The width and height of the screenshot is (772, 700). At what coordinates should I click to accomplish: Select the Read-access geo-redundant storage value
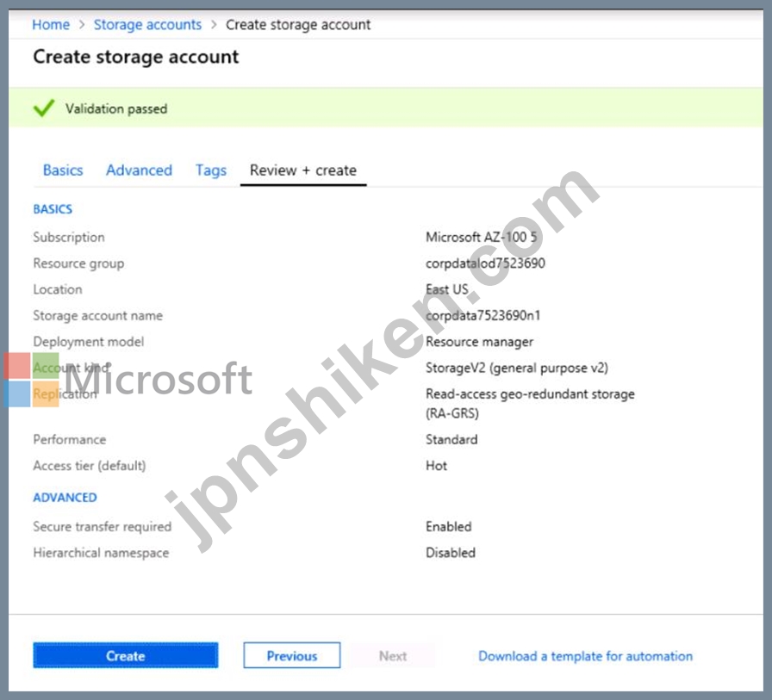(x=530, y=403)
